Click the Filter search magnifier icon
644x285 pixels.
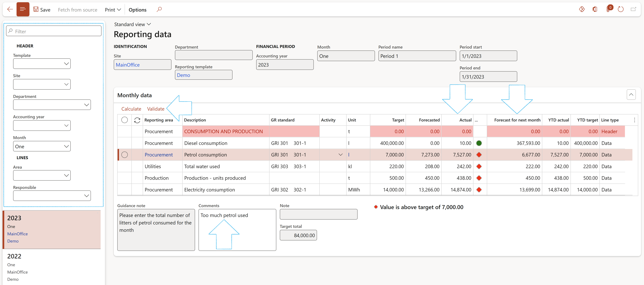[x=10, y=31]
